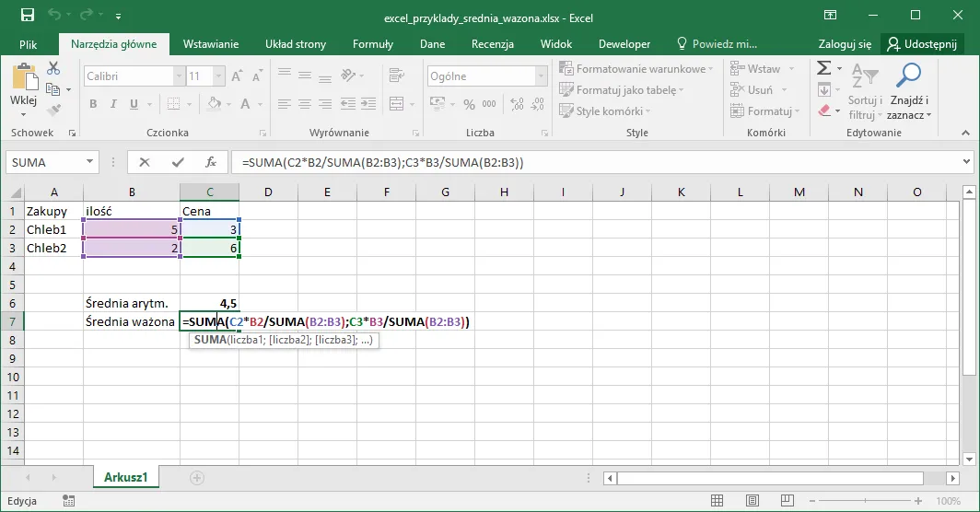The image size is (980, 512).
Task: Click the Udostępnij button
Action: click(x=922, y=44)
